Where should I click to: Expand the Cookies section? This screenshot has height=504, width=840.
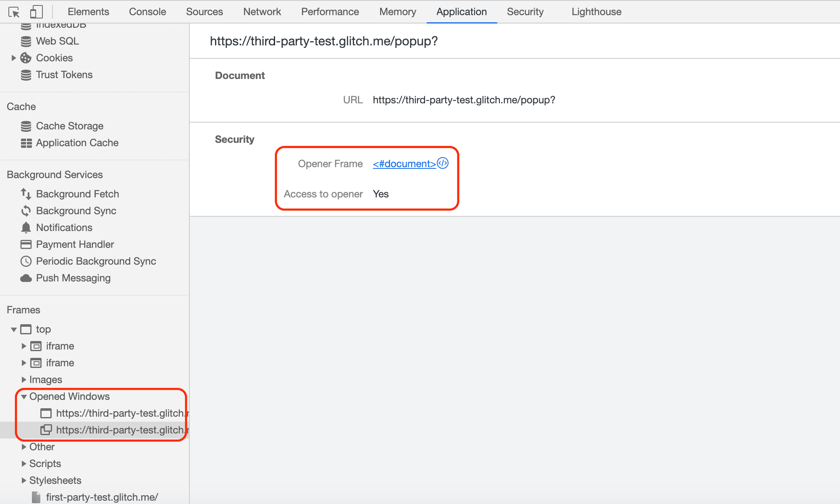coord(13,58)
